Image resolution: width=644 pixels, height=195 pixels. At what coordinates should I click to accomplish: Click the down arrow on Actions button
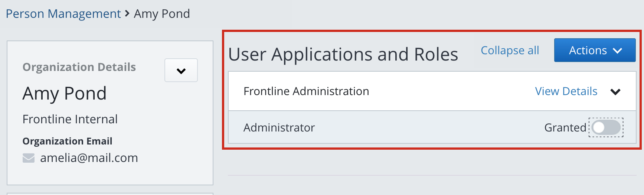tap(618, 51)
